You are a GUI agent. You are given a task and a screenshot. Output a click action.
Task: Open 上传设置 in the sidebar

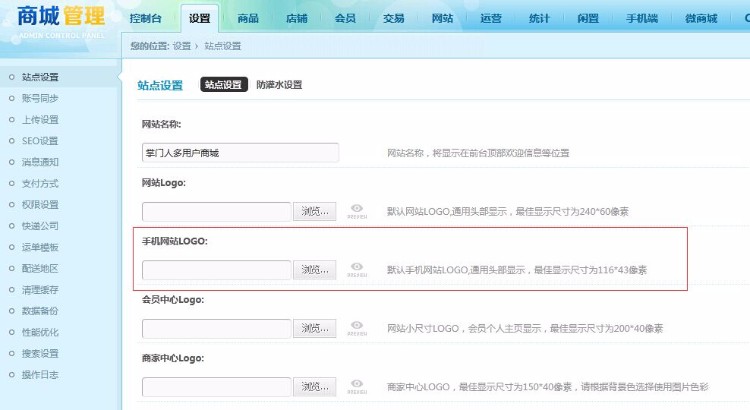point(40,120)
